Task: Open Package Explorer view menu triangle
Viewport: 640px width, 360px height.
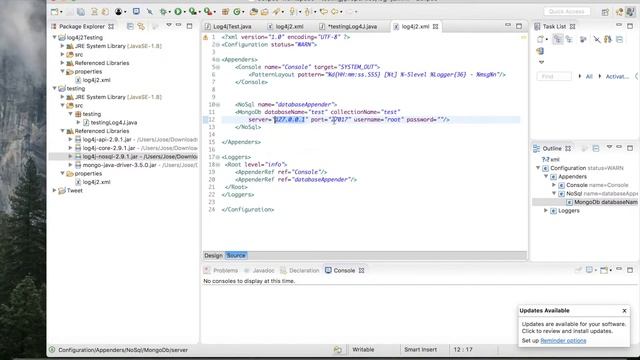Action: coord(169,25)
